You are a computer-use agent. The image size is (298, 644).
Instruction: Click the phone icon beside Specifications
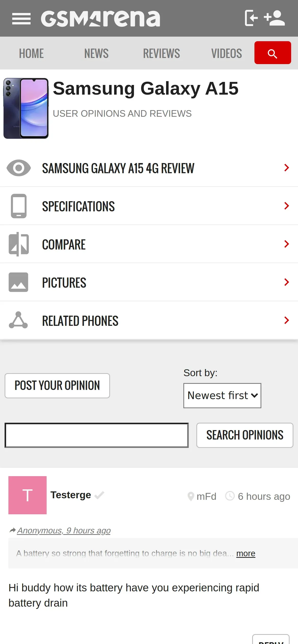click(19, 206)
